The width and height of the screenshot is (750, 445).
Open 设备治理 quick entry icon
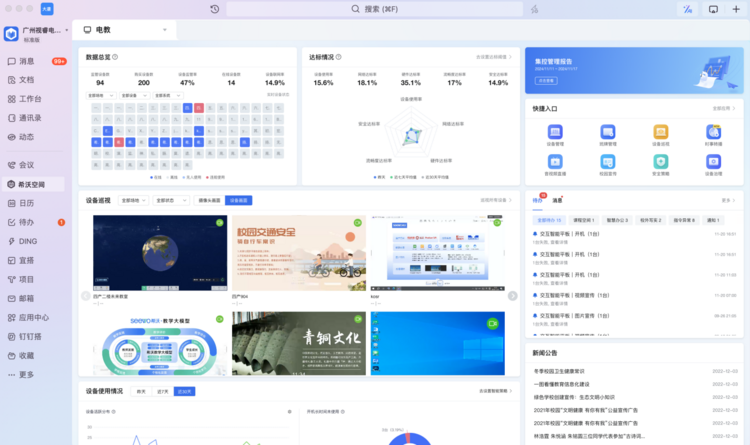[713, 162]
